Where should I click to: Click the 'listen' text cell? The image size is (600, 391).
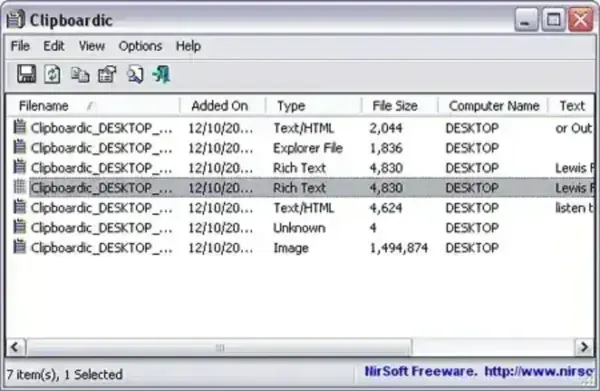pyautogui.click(x=574, y=208)
